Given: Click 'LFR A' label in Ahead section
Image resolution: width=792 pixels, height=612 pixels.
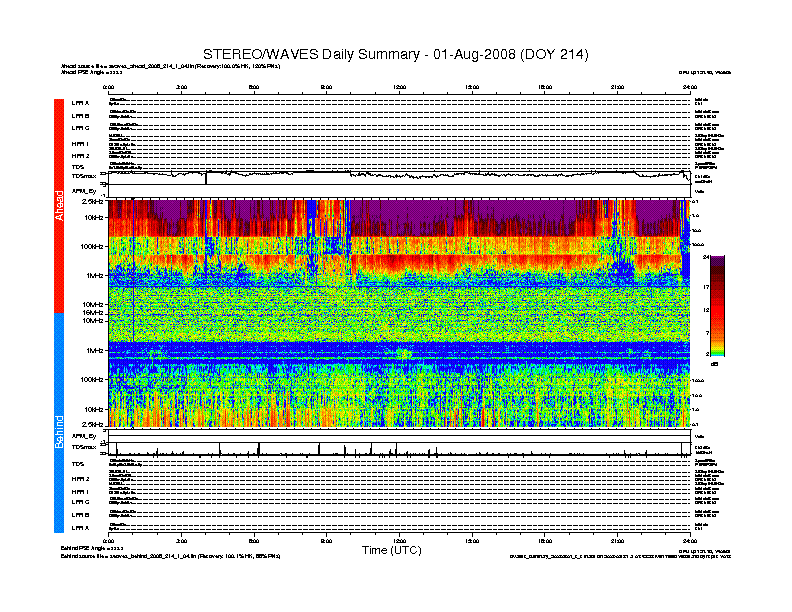Looking at the screenshot, I should click(x=80, y=103).
